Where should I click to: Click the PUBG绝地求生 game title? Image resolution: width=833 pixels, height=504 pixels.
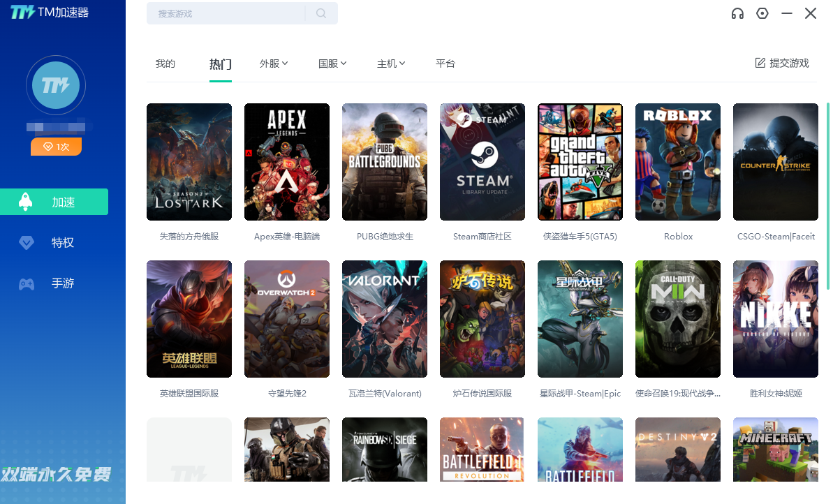point(385,237)
